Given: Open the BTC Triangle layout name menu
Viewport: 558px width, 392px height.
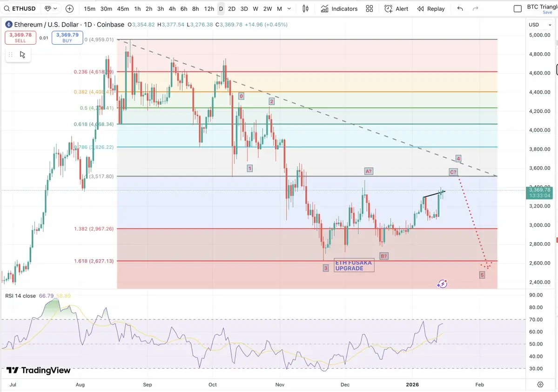Looking at the screenshot, I should (x=542, y=7).
